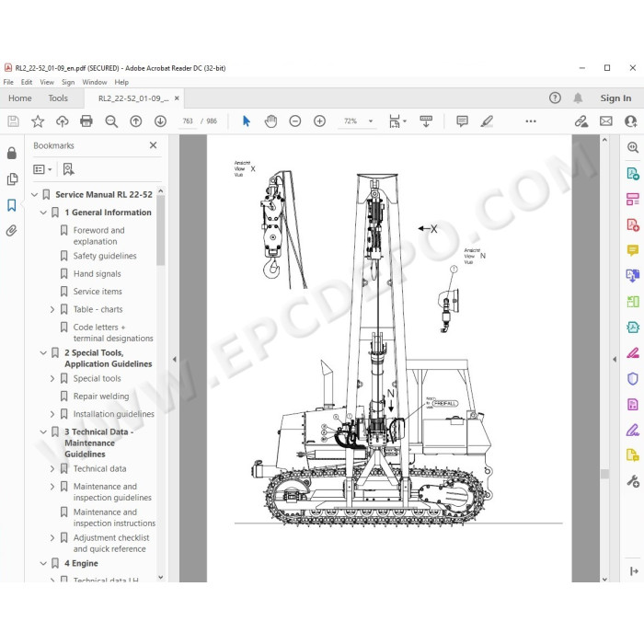Open the Sign menu
This screenshot has width=644, height=644.
click(68, 82)
